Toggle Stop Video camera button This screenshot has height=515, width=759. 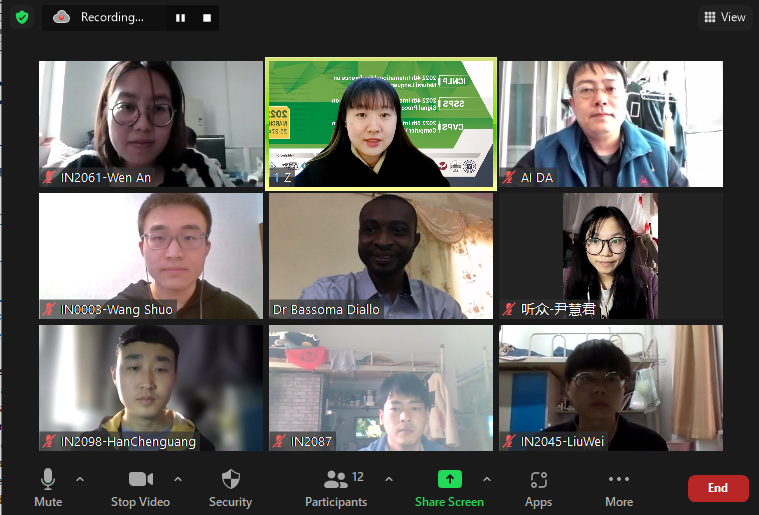tap(140, 487)
